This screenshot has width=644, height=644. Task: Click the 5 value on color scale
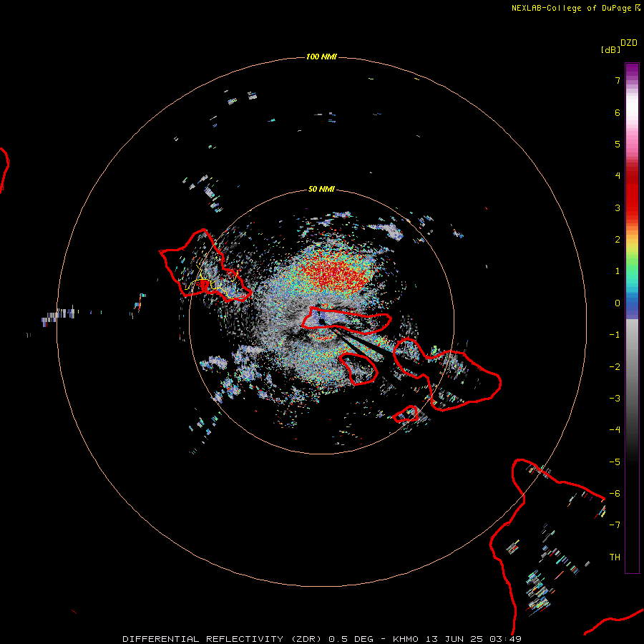[x=618, y=144]
